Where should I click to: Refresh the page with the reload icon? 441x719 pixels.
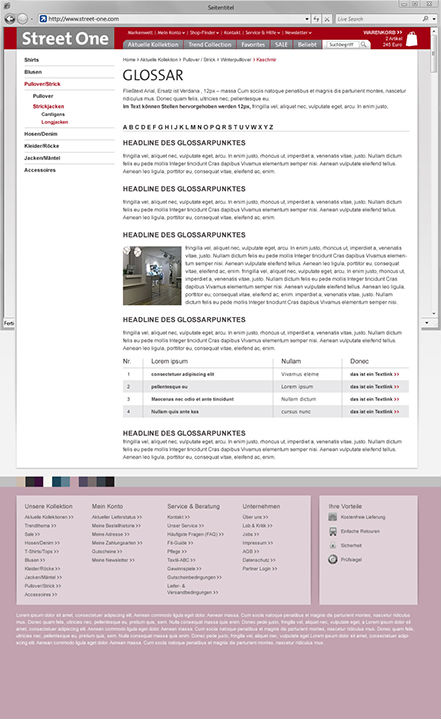pos(316,19)
